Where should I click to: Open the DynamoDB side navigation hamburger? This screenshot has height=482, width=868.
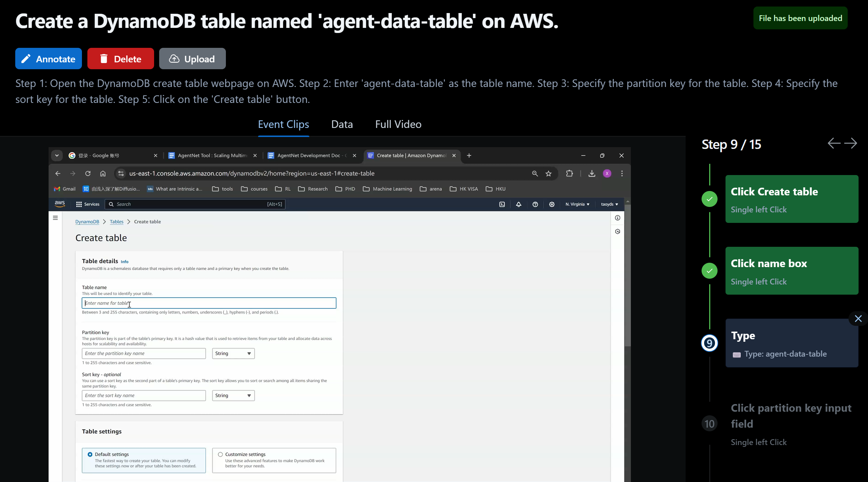(55, 218)
